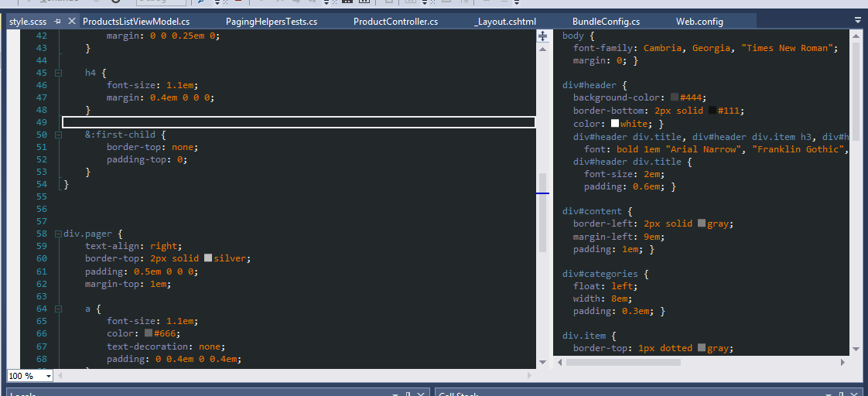Click the 'body {' selector in preview pane
The width and height of the screenshot is (868, 396).
(x=578, y=36)
